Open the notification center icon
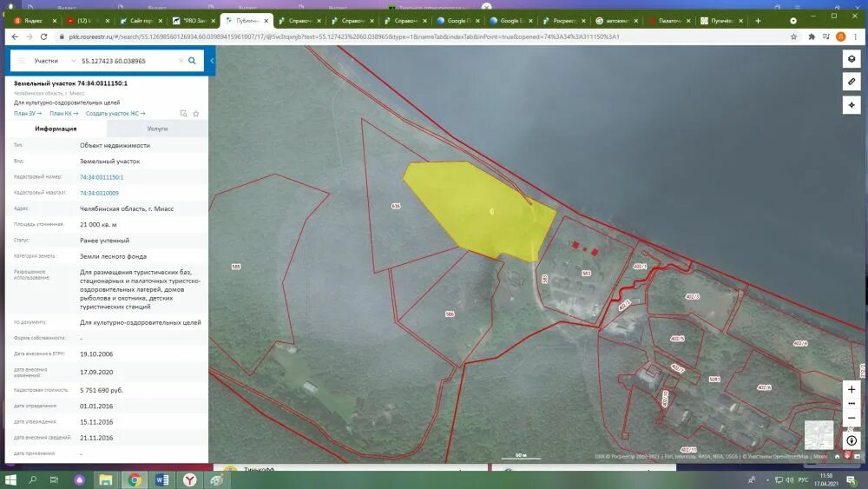Viewport: 868px width, 489px height. 852,479
